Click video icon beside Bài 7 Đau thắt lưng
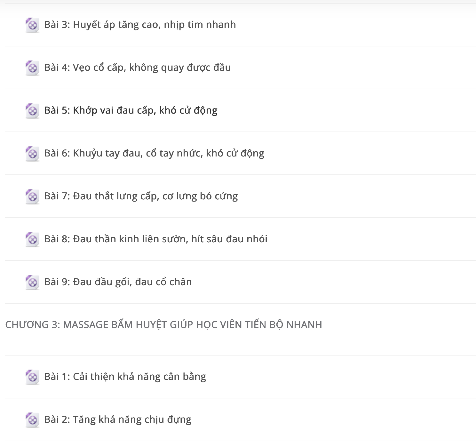Screen dimensions: 476x448 (32, 196)
